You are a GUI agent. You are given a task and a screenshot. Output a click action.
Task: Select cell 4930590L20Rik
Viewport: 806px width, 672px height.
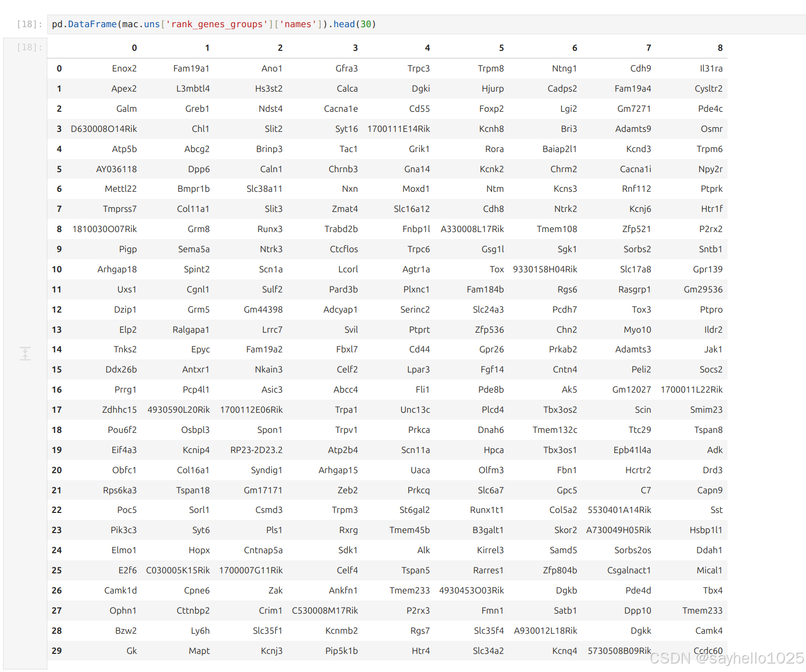coord(179,410)
